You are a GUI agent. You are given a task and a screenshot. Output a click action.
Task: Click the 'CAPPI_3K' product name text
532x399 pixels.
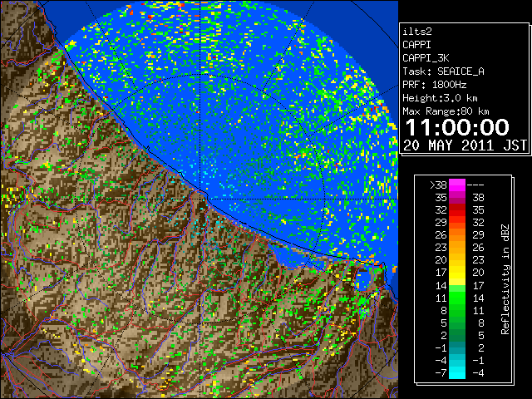[x=426, y=58]
